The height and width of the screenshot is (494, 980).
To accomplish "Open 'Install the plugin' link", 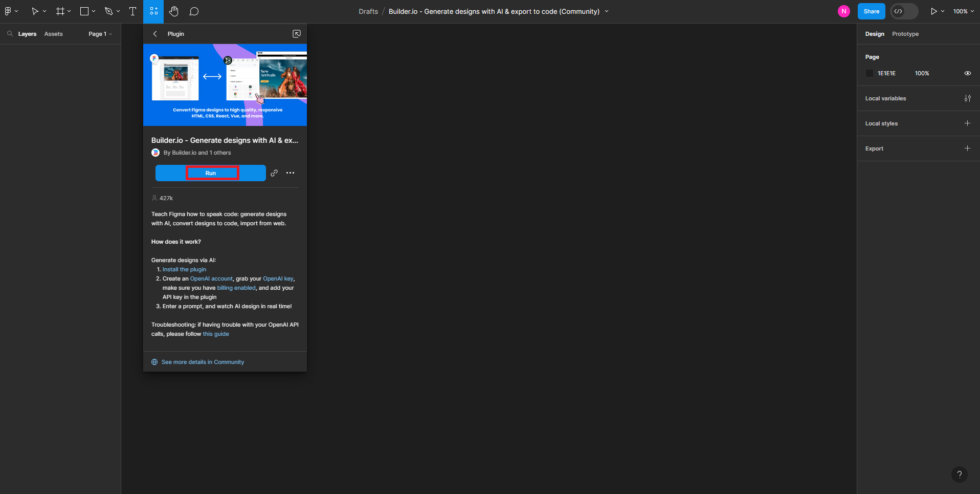I will pyautogui.click(x=184, y=269).
